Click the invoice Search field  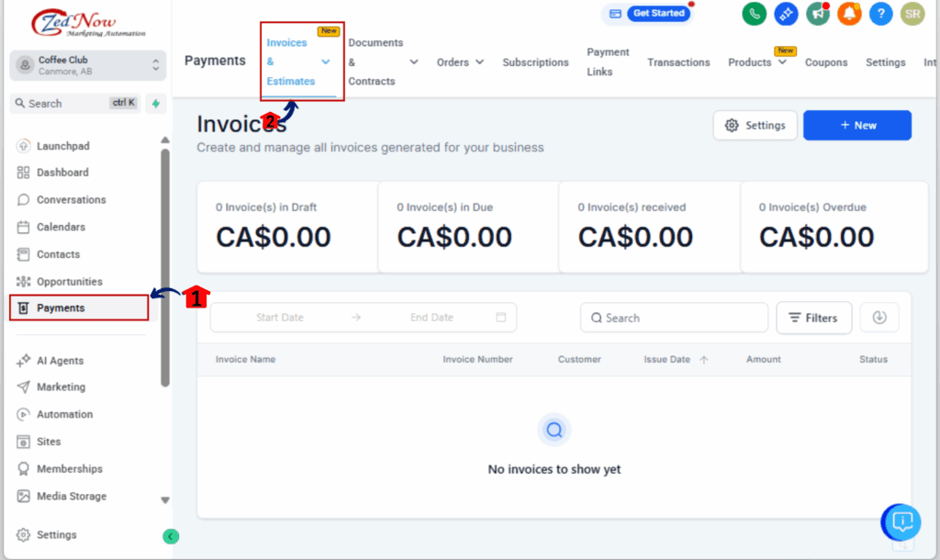click(x=674, y=318)
